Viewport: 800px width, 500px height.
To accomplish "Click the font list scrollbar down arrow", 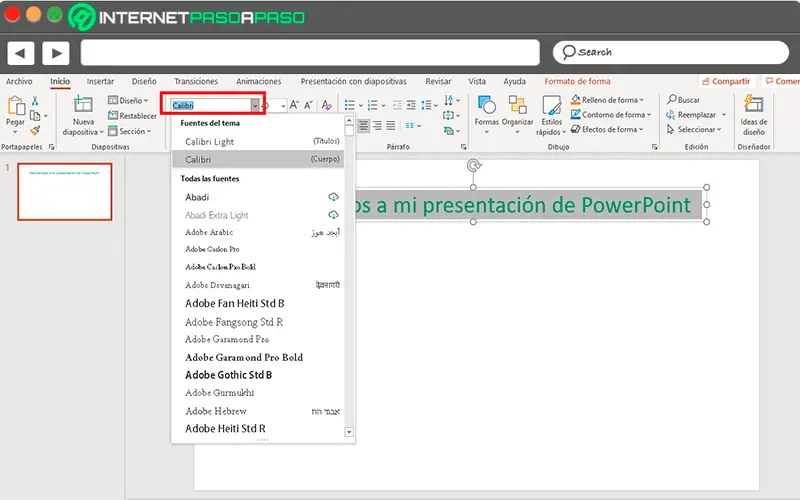I will [x=349, y=432].
